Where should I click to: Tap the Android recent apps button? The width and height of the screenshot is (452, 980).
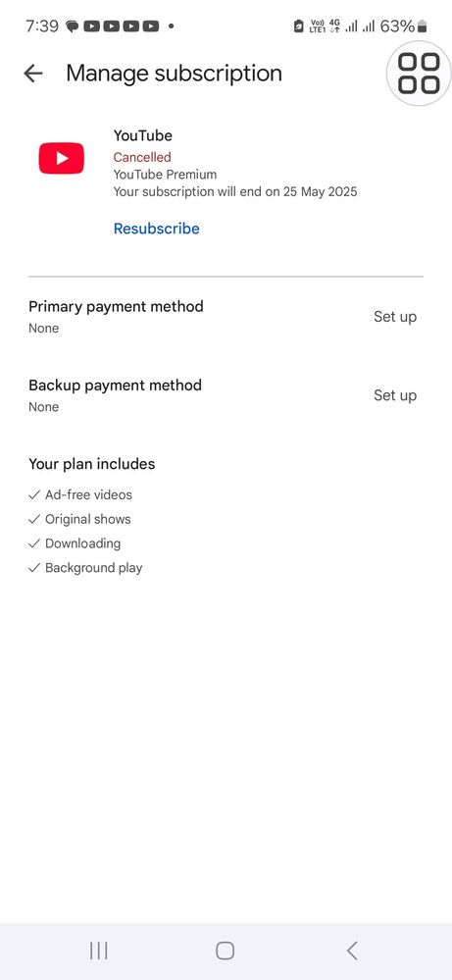tap(99, 951)
